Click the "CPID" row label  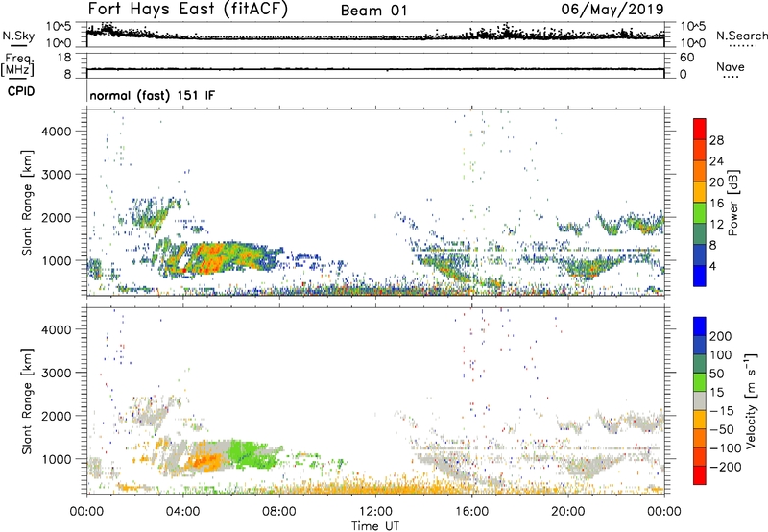click(21, 91)
